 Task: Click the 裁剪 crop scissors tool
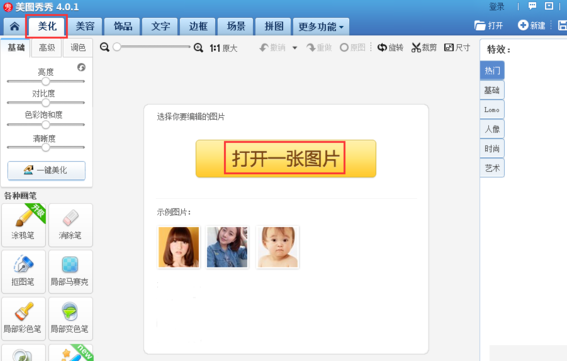pos(424,47)
